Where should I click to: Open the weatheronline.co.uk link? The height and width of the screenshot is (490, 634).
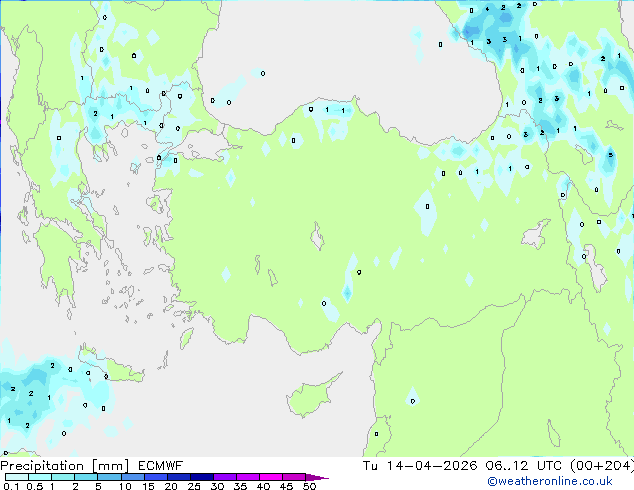pyautogui.click(x=550, y=481)
